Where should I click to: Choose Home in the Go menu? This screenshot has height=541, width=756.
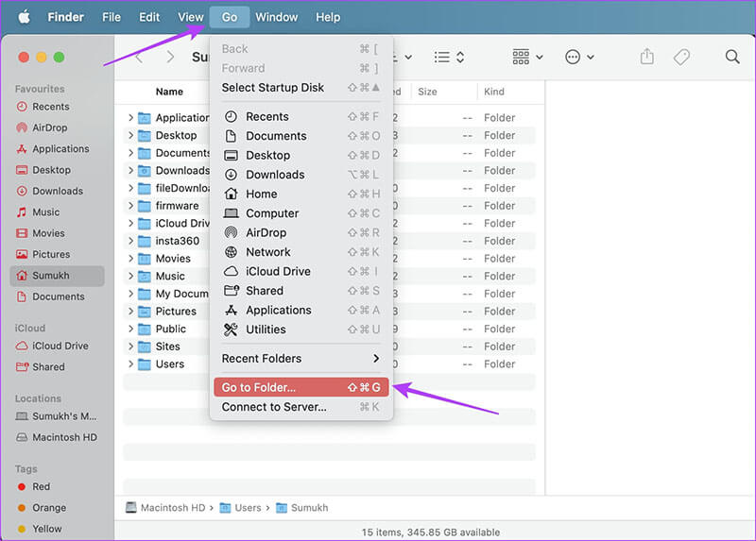click(301, 194)
